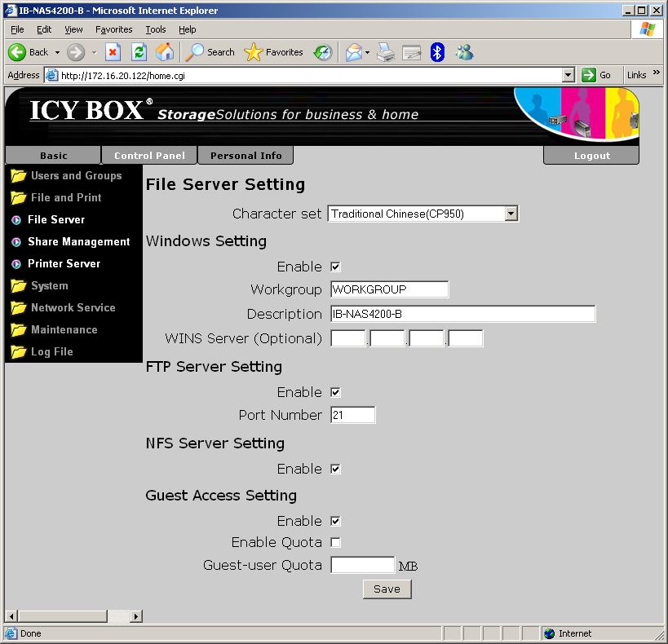Toggle Windows Setting Enable checkbox
Viewport: 668px width, 644px height.
coord(336,267)
